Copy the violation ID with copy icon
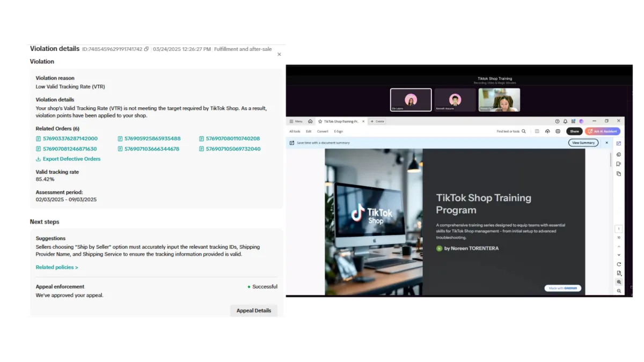 [x=147, y=49]
